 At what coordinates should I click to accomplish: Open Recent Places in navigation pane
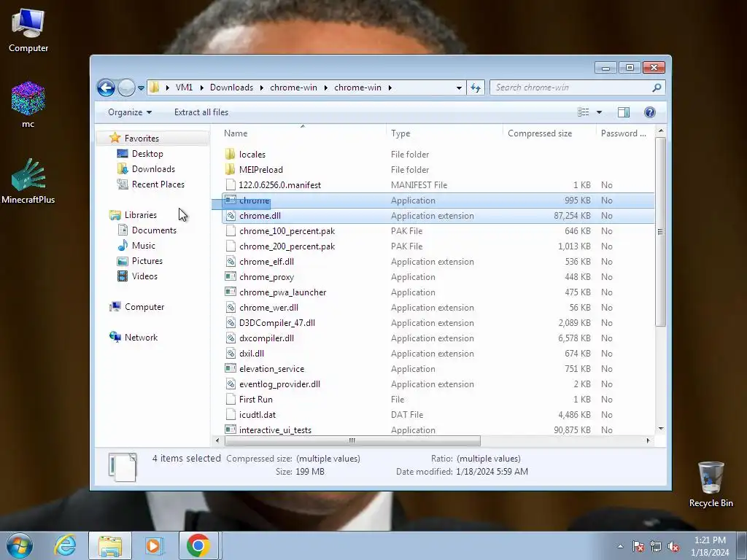coord(158,184)
